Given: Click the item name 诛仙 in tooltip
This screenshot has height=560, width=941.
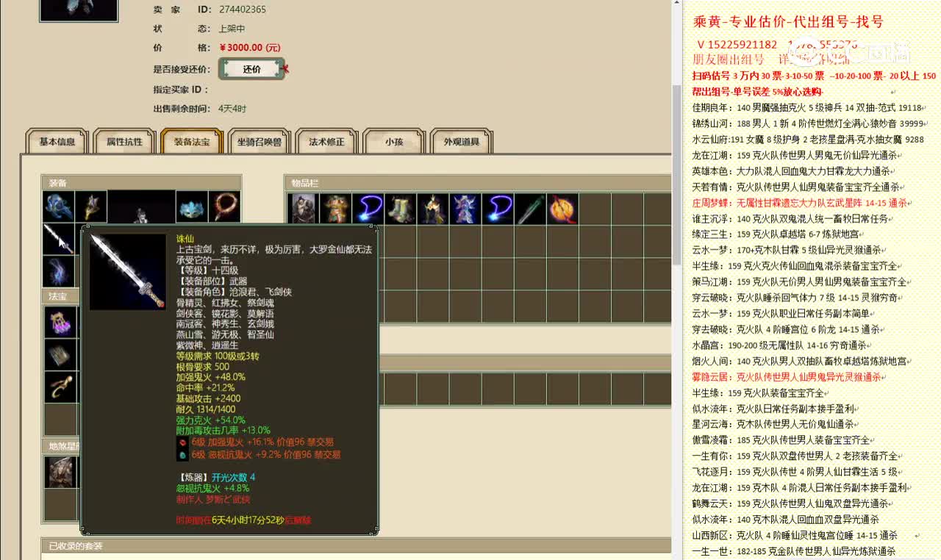Looking at the screenshot, I should click(185, 239).
